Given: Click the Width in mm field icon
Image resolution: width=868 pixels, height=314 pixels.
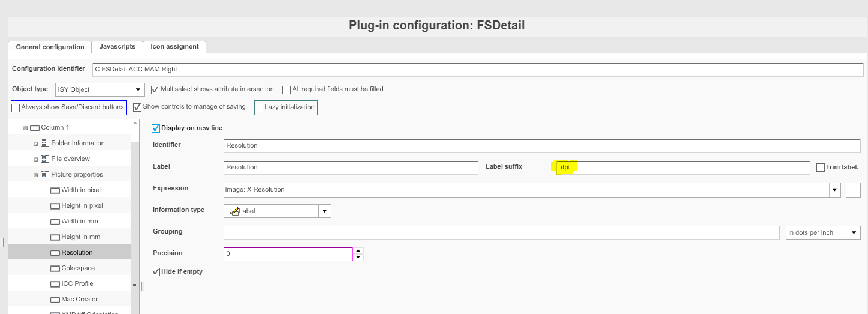Looking at the screenshot, I should click(x=55, y=222).
